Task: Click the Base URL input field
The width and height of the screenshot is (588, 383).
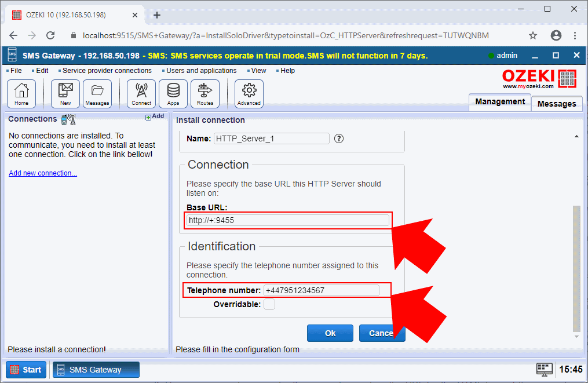Action: (287, 220)
